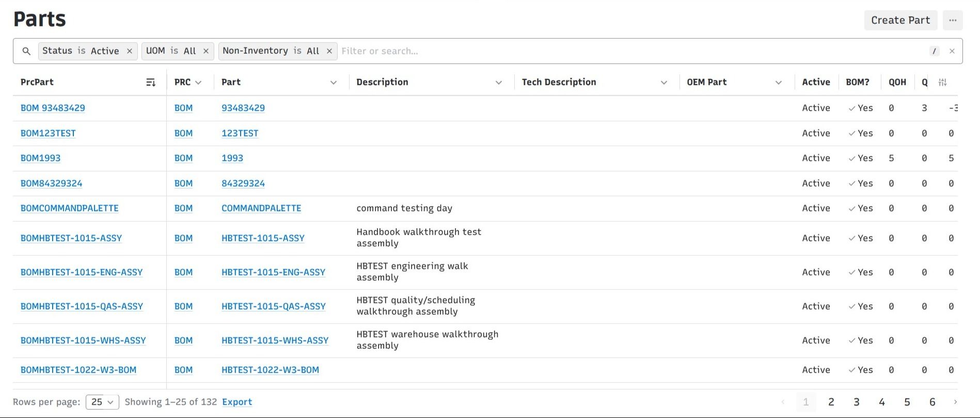
Task: Open Rows per page dropdown
Action: (102, 402)
